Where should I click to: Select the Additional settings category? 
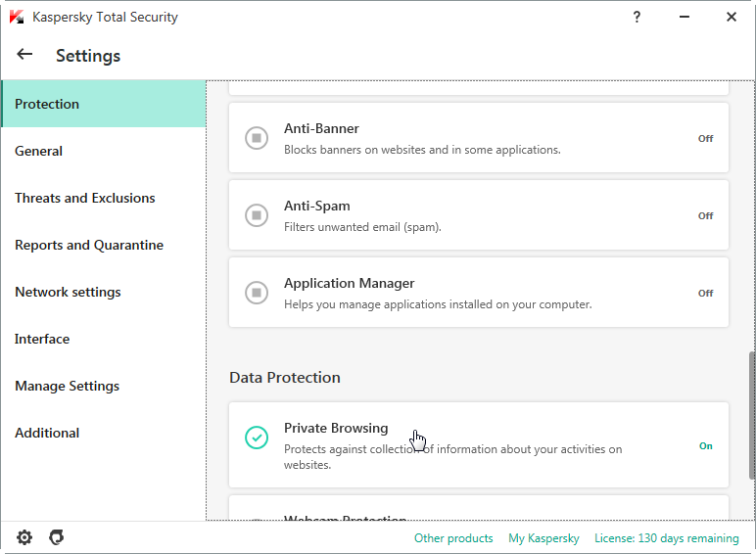coord(47,433)
